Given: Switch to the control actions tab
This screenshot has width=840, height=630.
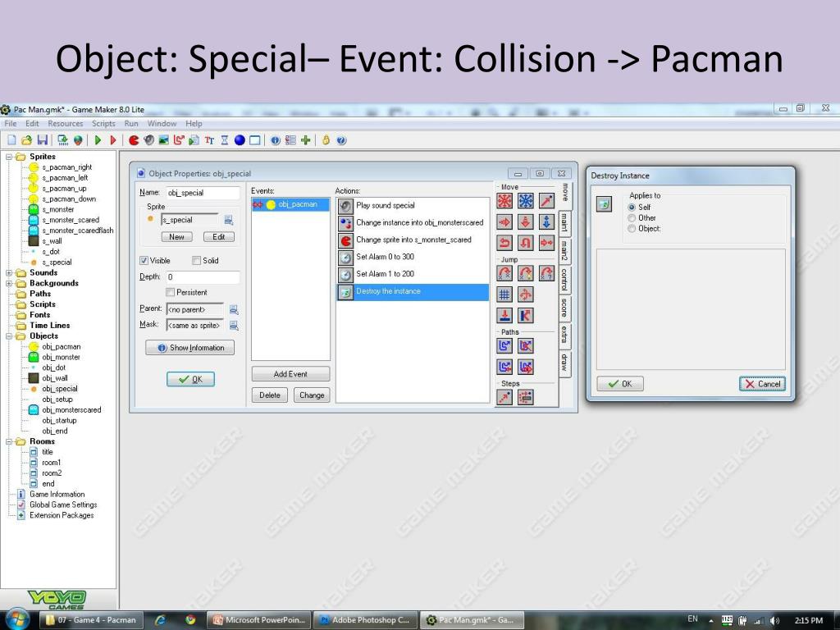Looking at the screenshot, I should (564, 279).
